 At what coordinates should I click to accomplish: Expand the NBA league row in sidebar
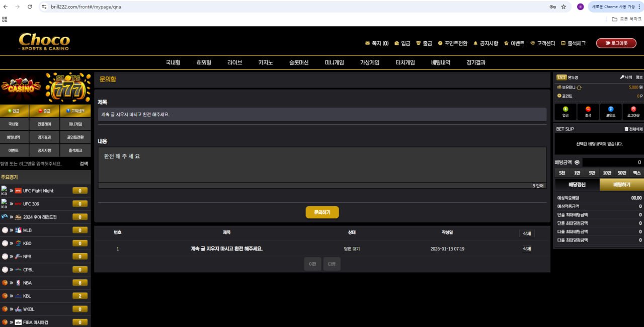point(45,283)
